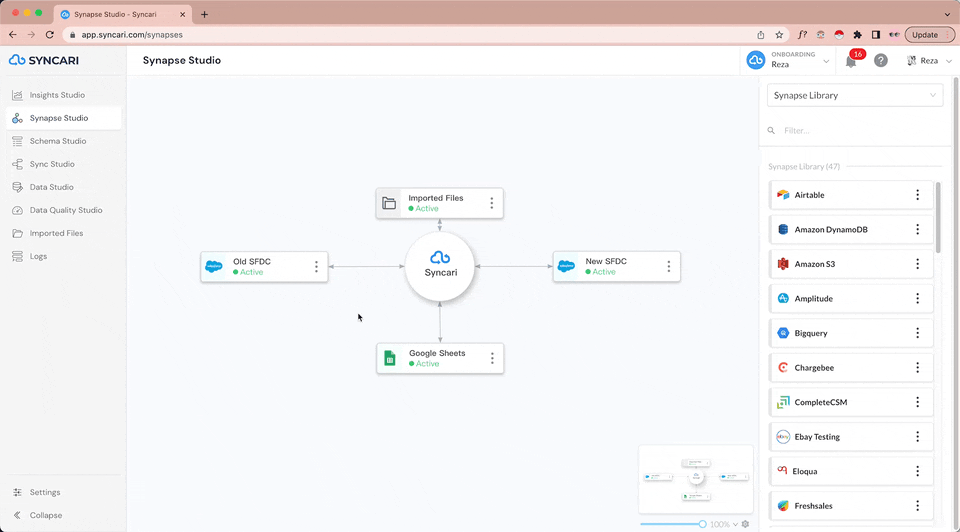Open Freshsales options menu

pyautogui.click(x=917, y=506)
